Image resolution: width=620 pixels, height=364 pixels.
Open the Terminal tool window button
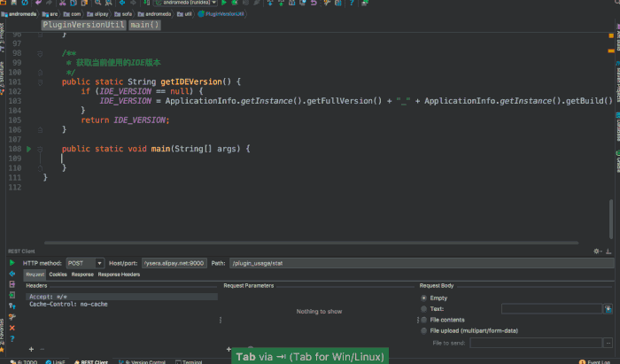[x=189, y=362]
